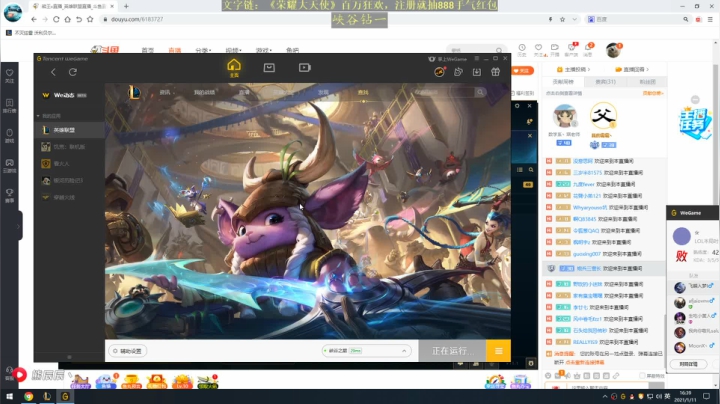Click username 九度fever in chat
This screenshot has width=720, height=404.
click(x=583, y=184)
